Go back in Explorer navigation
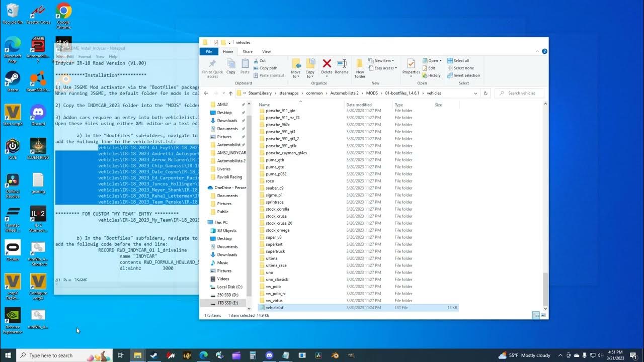 [x=206, y=93]
